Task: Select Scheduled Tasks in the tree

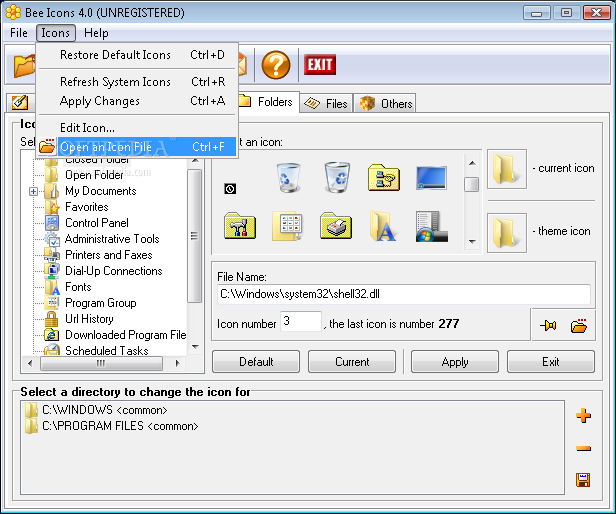Action: [107, 351]
